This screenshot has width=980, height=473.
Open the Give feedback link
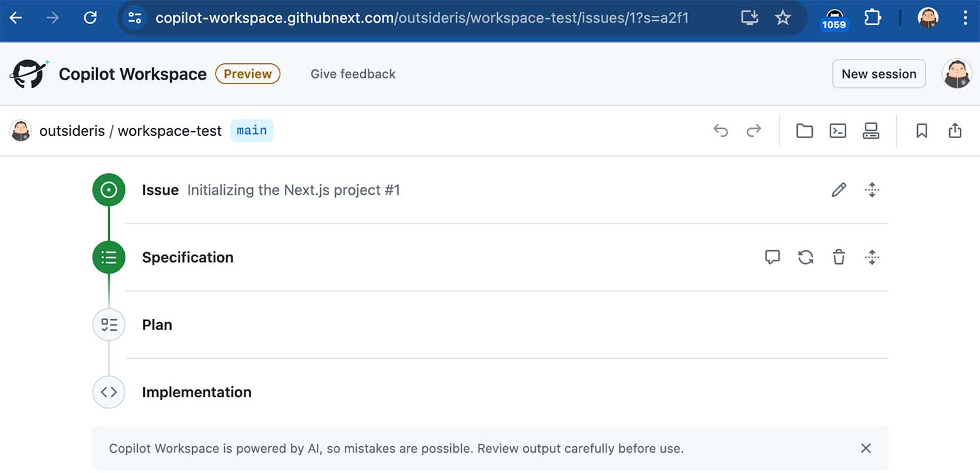click(x=353, y=74)
